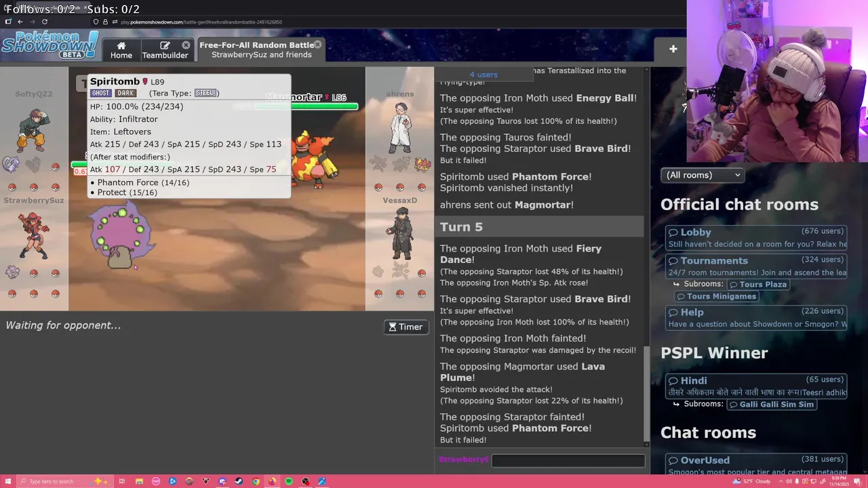
Task: Open a new room with plus button
Action: pos(673,49)
